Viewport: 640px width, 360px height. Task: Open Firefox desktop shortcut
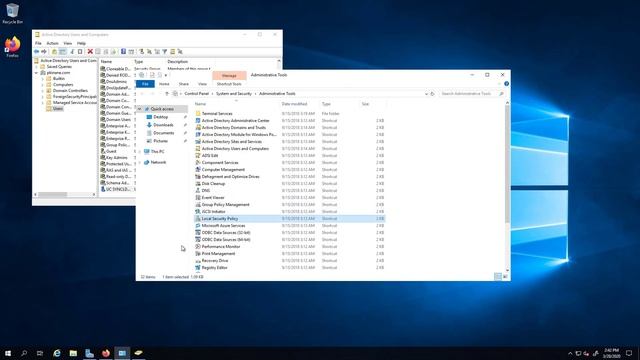(12, 47)
